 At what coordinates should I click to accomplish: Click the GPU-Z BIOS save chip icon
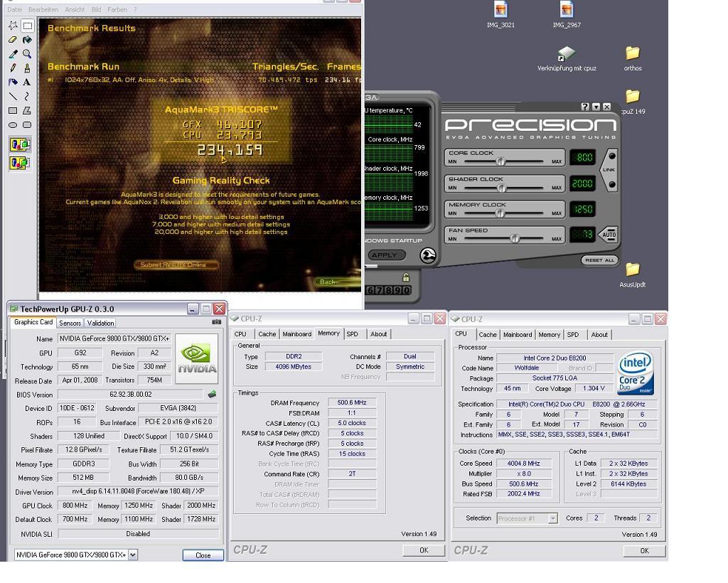tap(212, 394)
